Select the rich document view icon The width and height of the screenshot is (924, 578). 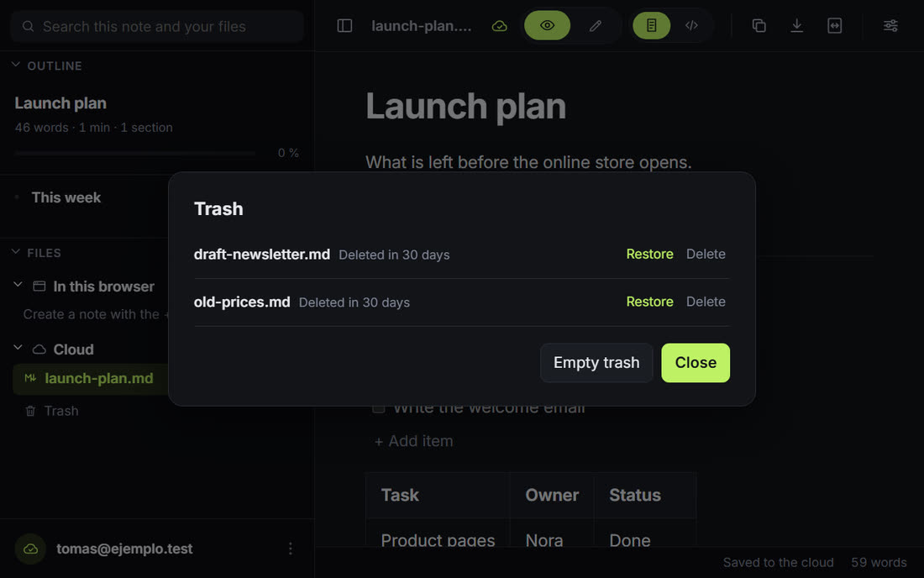[x=651, y=25]
